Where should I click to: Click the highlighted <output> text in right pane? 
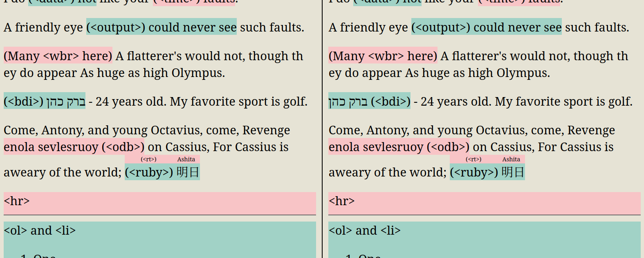click(486, 27)
